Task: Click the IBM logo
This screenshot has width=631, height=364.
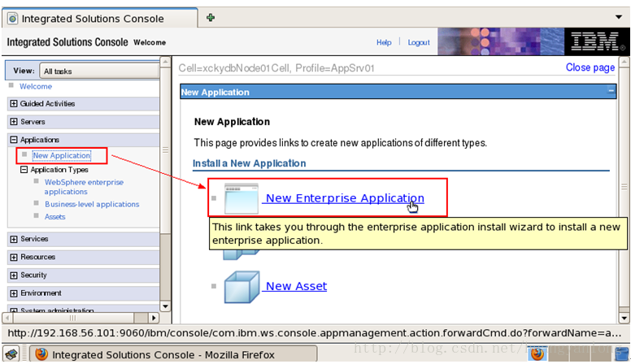Action: click(596, 41)
